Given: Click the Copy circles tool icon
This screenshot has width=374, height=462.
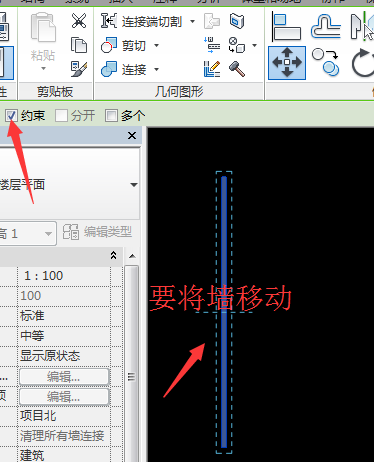Looking at the screenshot, I should pos(326,63).
